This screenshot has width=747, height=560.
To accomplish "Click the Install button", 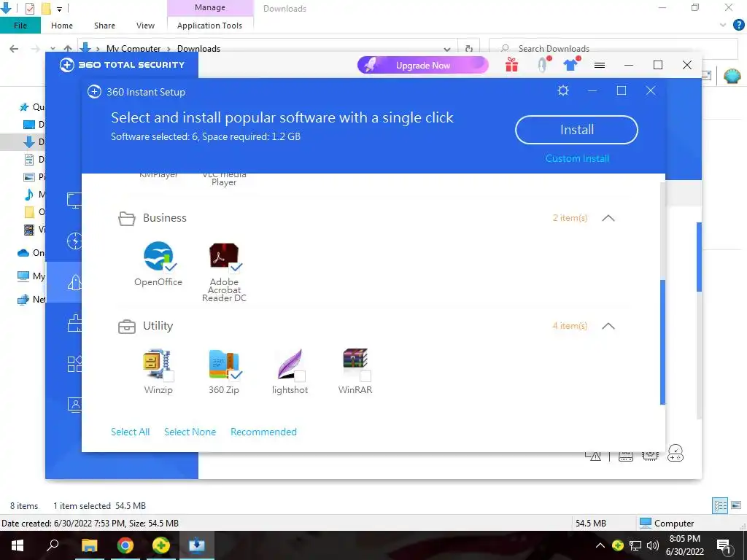I will click(576, 130).
